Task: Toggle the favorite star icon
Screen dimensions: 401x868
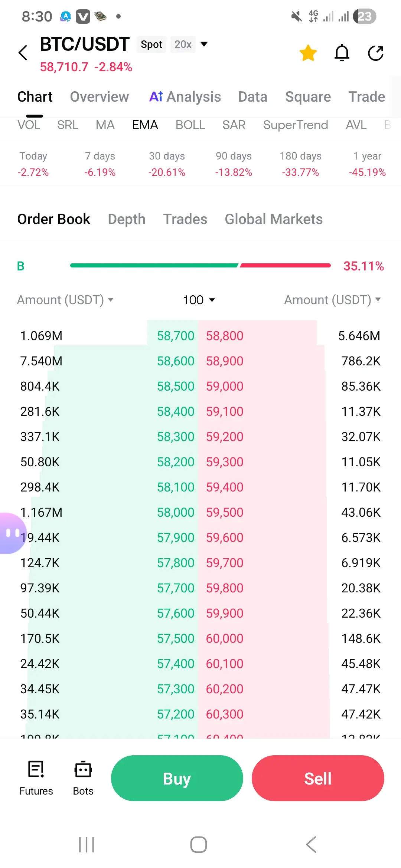Action: pyautogui.click(x=308, y=53)
